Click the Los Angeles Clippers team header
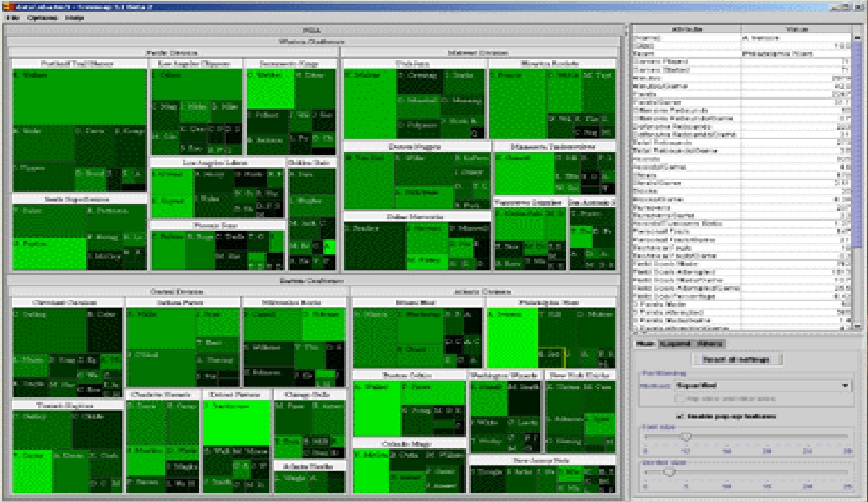Image resolution: width=868 pixels, height=502 pixels. [196, 64]
